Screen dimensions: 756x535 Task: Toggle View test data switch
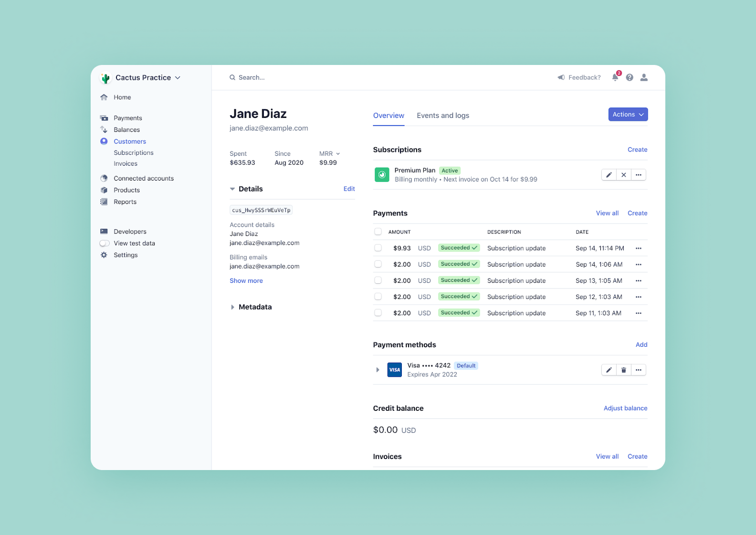pyautogui.click(x=105, y=243)
